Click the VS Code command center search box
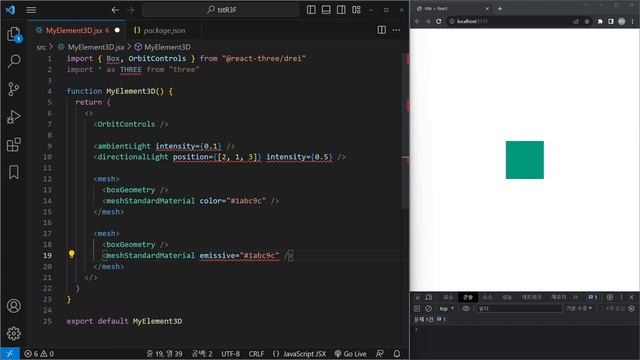640x360 pixels. click(220, 9)
